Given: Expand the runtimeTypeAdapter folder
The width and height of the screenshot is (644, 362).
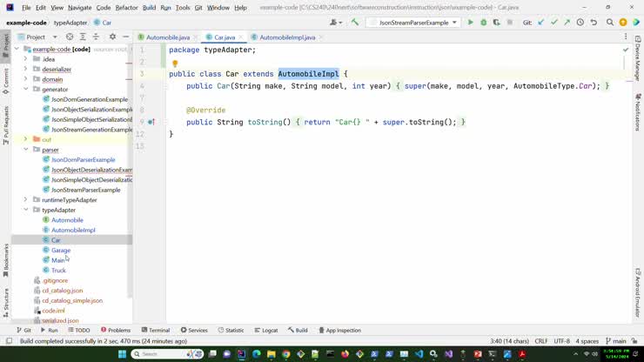Looking at the screenshot, I should [25, 199].
